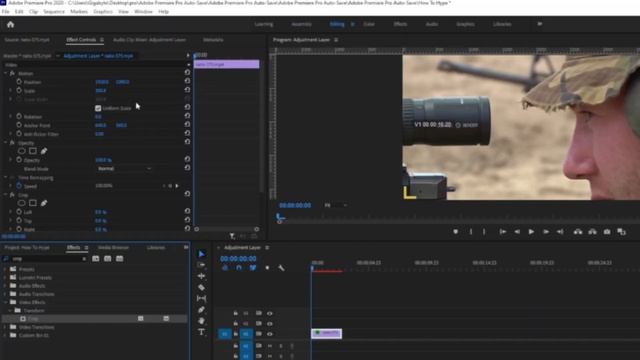This screenshot has width=640, height=360.
Task: Select Crop effect in Effects list
Action: 95,319
